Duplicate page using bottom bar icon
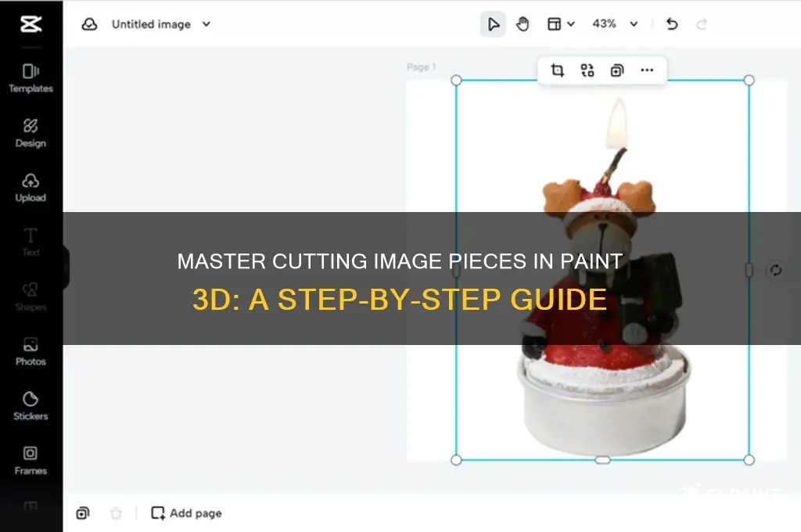Screen dimensions: 801x532 82,512
